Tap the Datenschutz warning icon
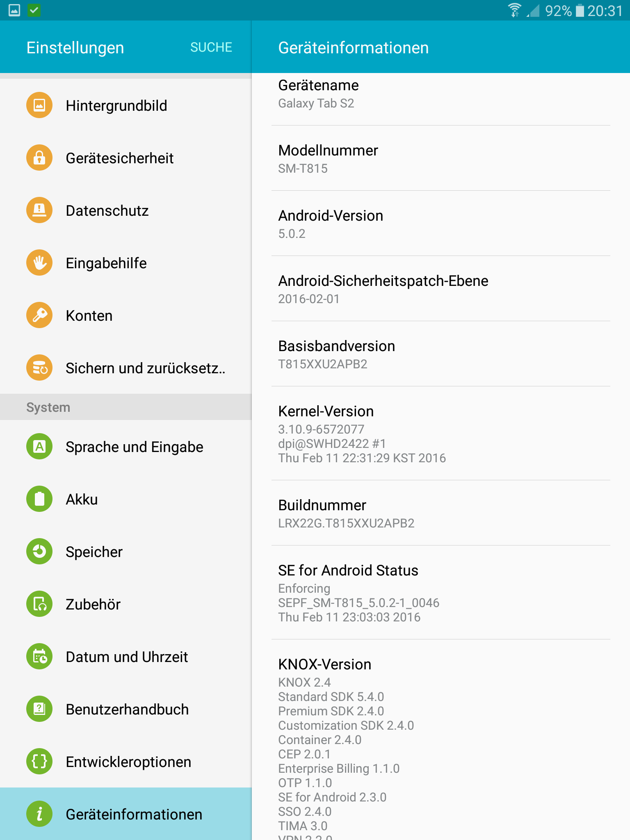 click(x=39, y=210)
